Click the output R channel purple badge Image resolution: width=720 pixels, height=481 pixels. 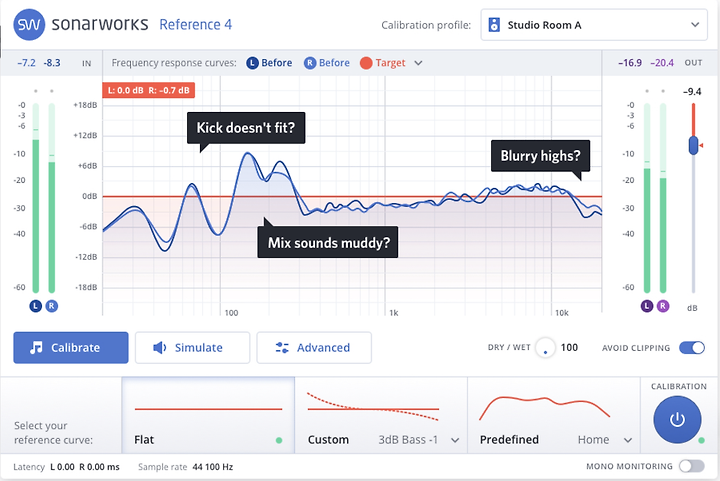(x=663, y=306)
